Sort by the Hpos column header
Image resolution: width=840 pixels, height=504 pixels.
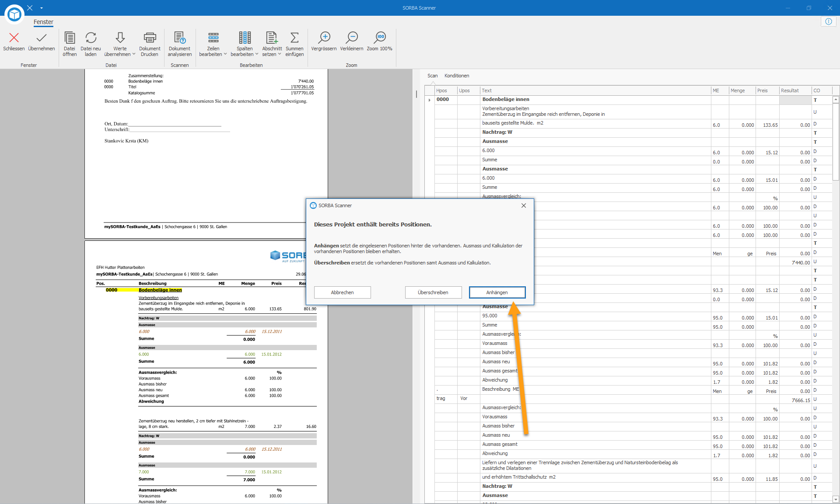point(446,90)
